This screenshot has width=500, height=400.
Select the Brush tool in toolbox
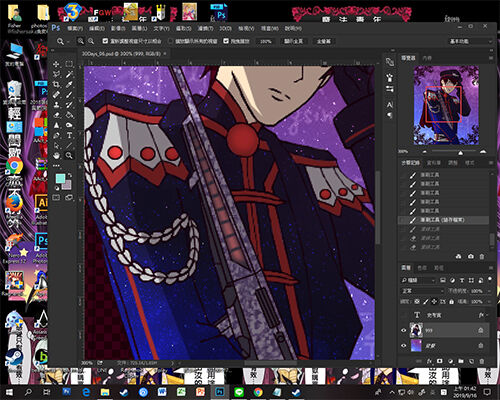(69, 95)
